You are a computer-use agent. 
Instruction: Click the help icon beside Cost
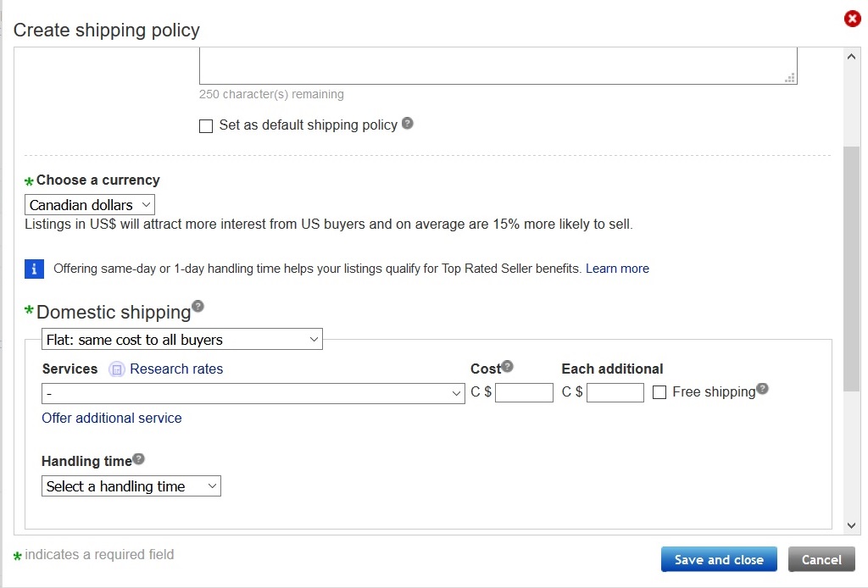(508, 367)
